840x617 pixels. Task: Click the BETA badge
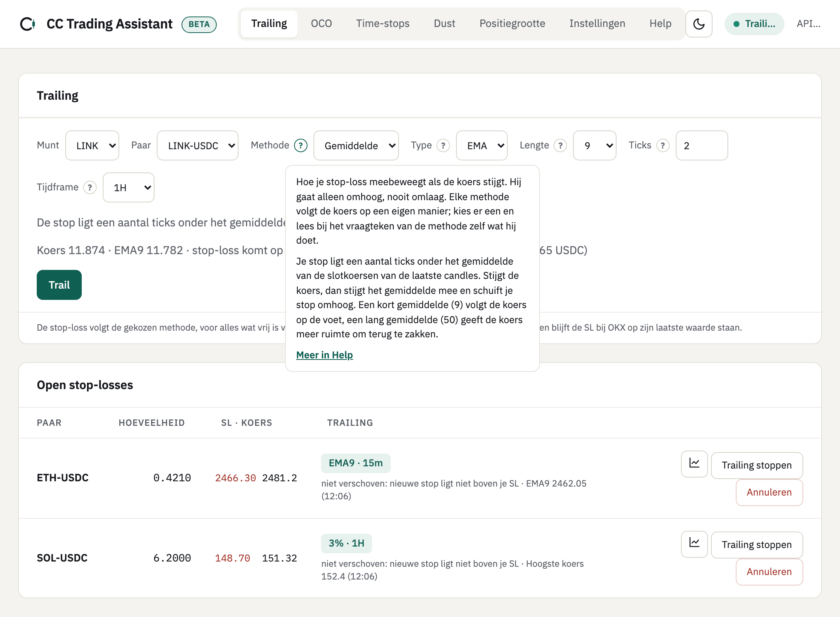click(x=199, y=24)
